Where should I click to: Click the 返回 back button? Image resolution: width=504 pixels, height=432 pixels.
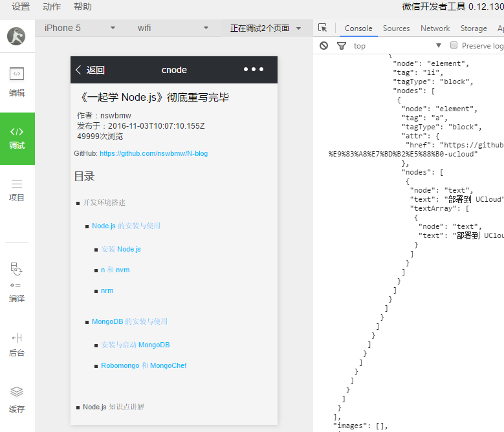click(90, 70)
